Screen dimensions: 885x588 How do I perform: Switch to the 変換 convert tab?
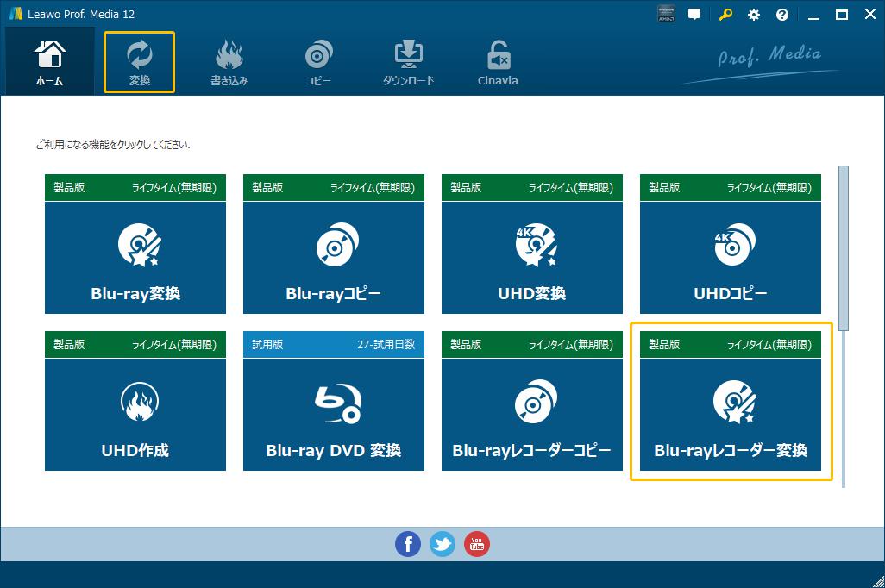coord(140,62)
